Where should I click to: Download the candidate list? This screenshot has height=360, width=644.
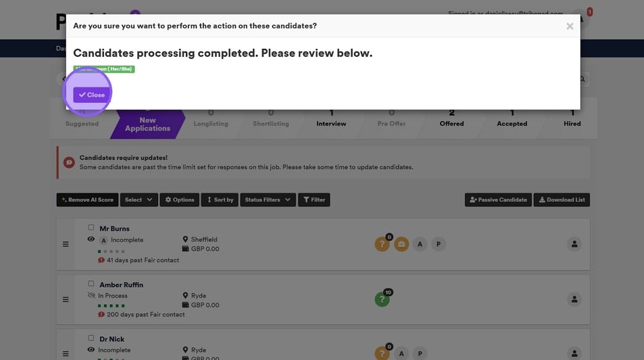pos(561,200)
